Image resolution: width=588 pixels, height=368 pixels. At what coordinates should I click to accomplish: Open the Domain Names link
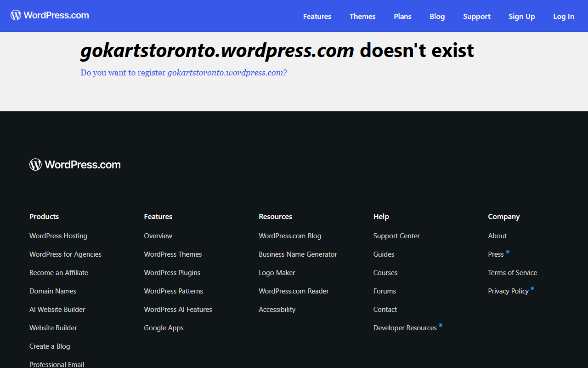(x=53, y=291)
